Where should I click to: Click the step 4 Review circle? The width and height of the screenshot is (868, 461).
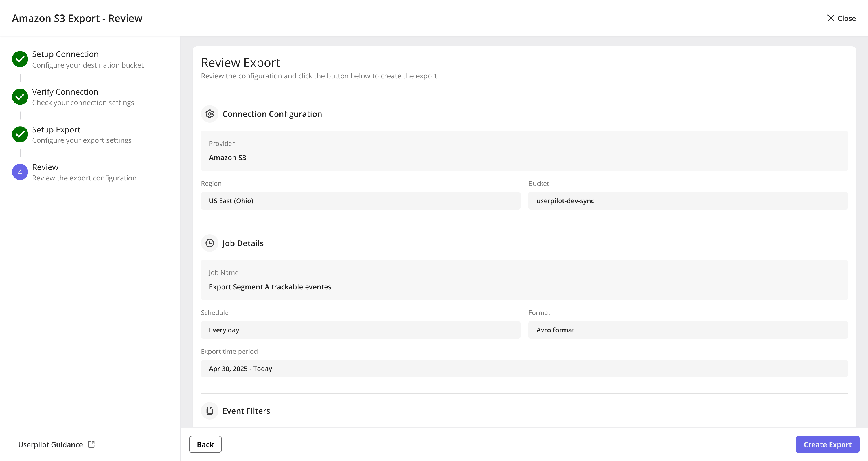point(20,172)
